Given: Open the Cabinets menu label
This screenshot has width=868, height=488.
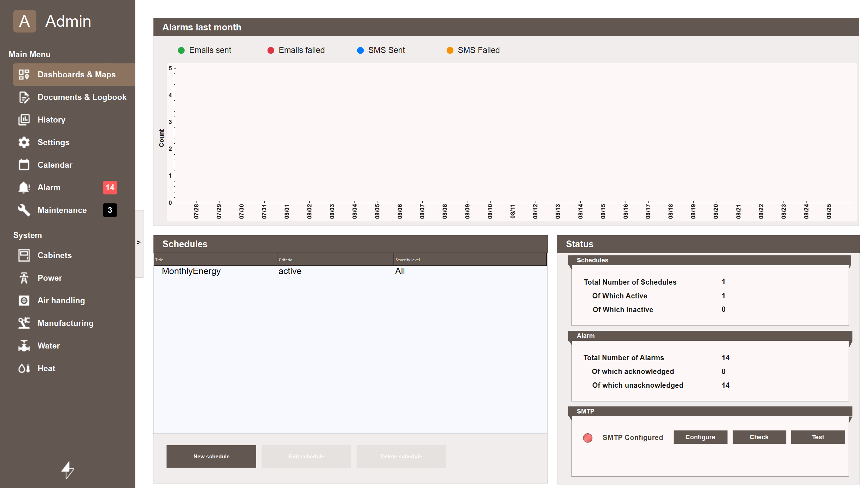Looking at the screenshot, I should pos(55,255).
